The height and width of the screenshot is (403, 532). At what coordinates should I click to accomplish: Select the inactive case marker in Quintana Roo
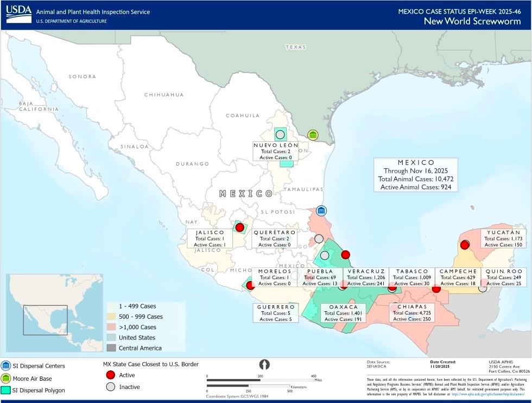[483, 288]
